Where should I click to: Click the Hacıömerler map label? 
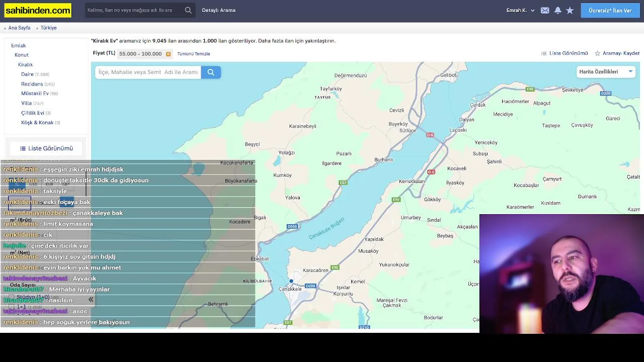(x=515, y=102)
